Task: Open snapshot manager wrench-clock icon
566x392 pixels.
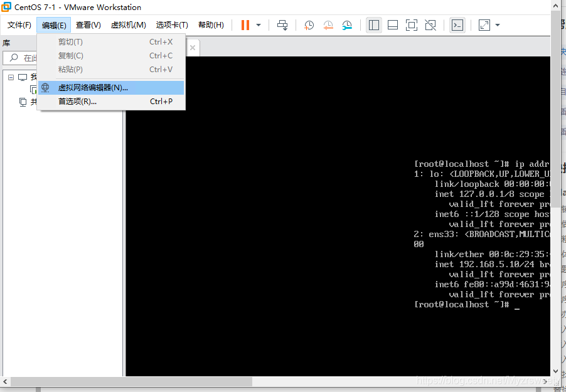Action: [x=347, y=25]
